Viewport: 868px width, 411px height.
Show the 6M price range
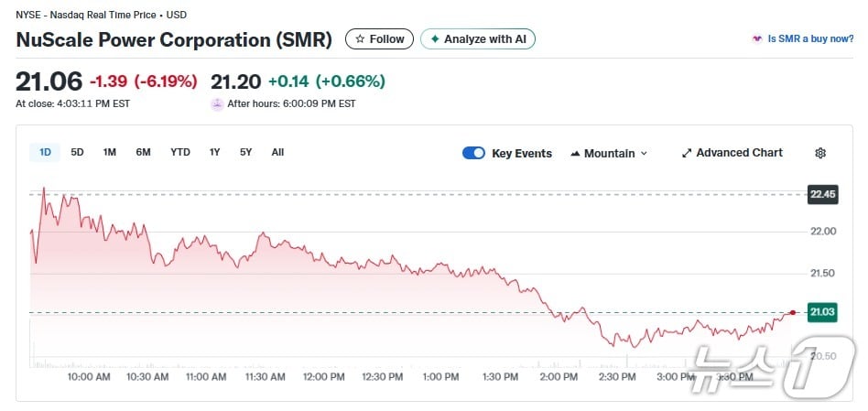tap(143, 152)
